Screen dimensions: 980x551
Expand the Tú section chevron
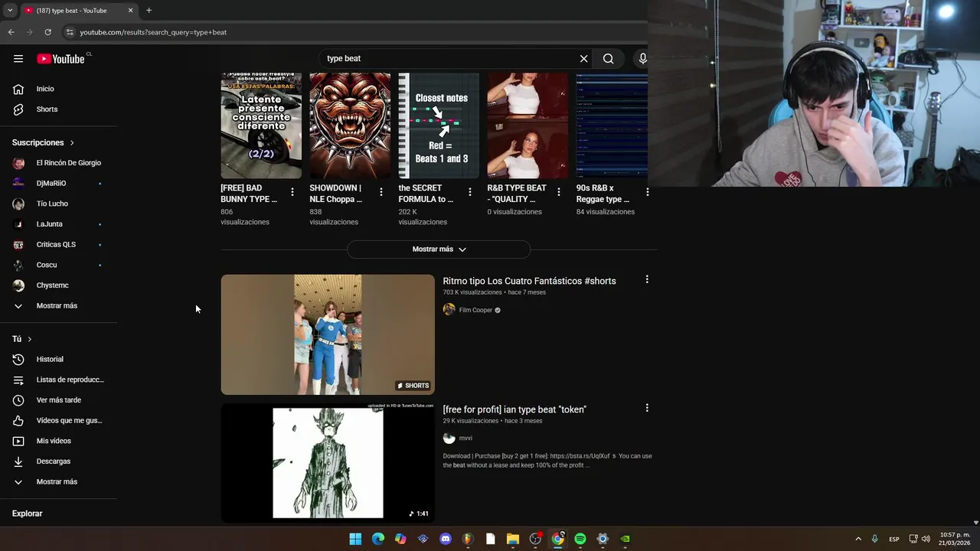click(x=30, y=339)
